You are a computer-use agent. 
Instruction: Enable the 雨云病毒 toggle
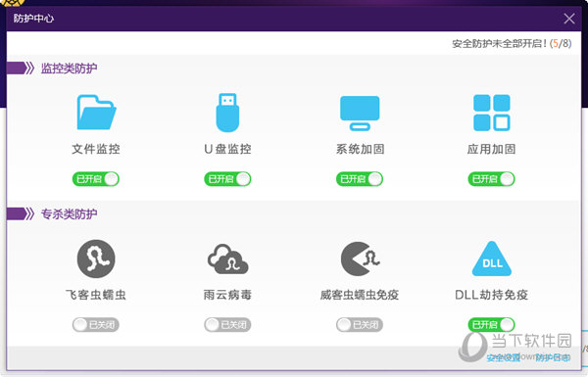[x=227, y=324]
